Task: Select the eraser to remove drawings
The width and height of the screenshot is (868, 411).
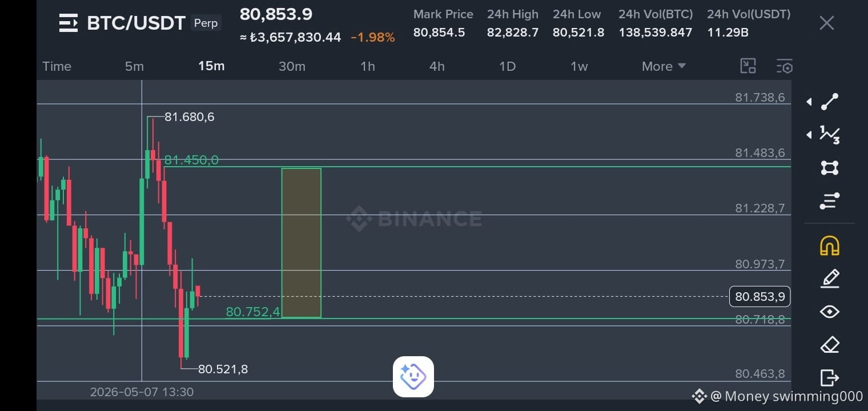Action: click(829, 345)
